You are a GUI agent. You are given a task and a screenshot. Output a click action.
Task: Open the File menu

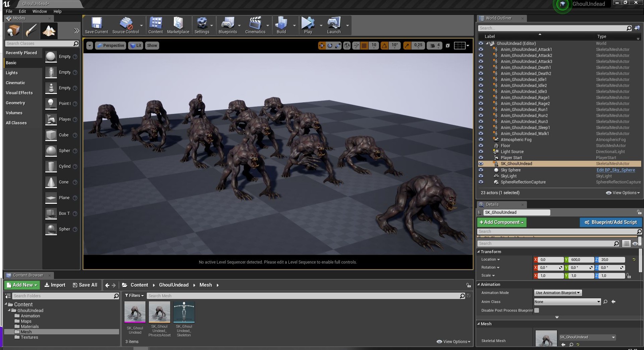click(9, 11)
